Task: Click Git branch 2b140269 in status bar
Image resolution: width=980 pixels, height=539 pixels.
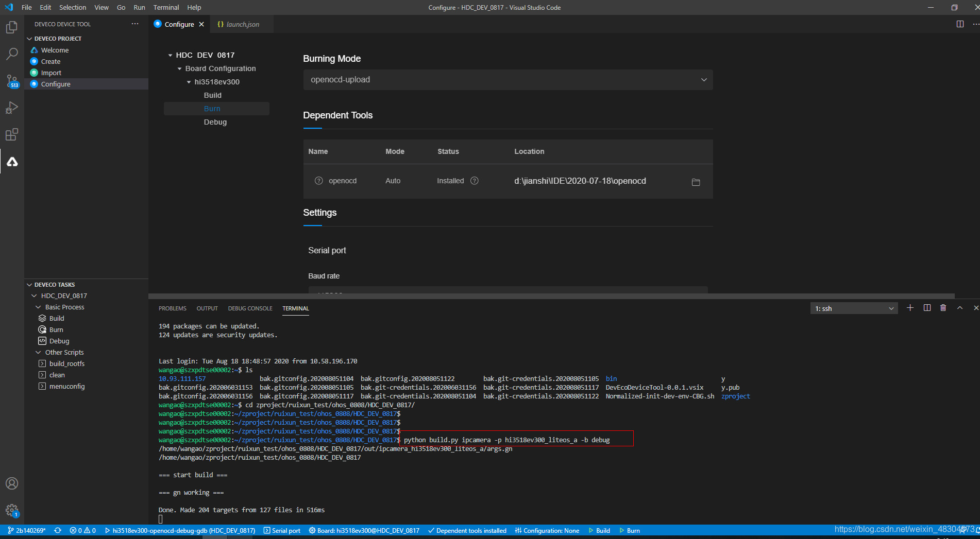Action: click(x=27, y=530)
